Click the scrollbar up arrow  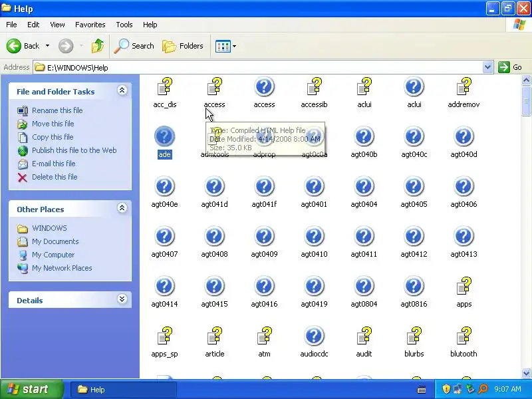coord(526,80)
